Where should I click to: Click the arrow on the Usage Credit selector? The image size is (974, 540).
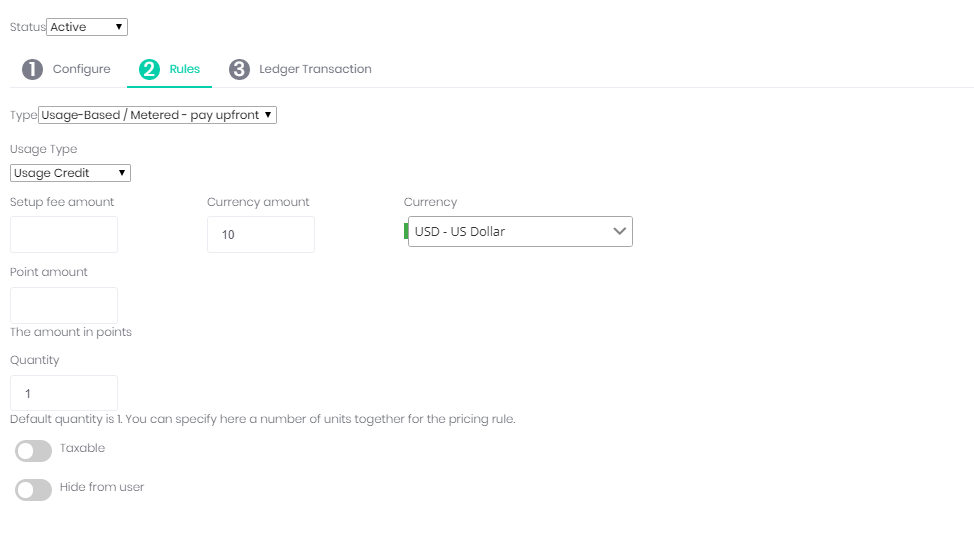[122, 173]
